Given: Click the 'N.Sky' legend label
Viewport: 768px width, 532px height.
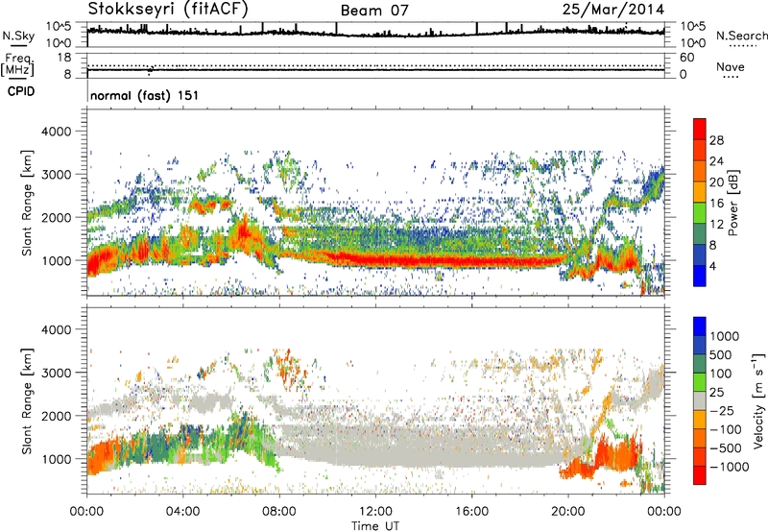Looking at the screenshot, I should [18, 36].
